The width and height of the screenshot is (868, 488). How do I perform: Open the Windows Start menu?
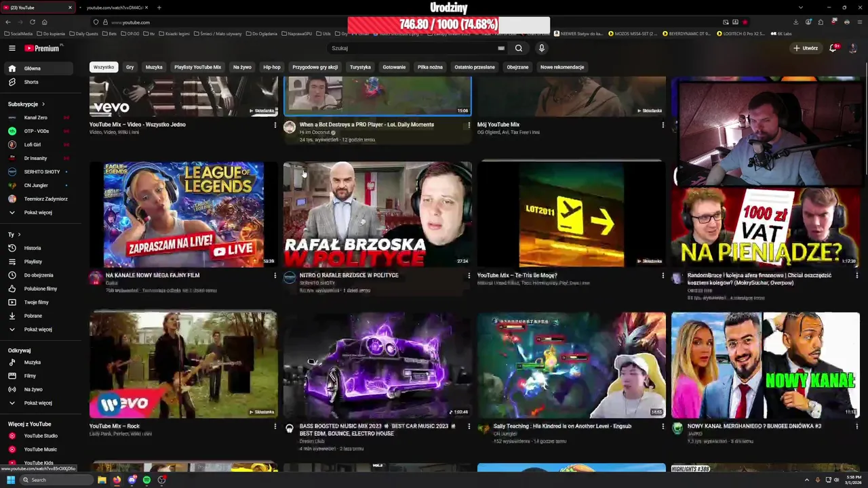[x=11, y=480]
